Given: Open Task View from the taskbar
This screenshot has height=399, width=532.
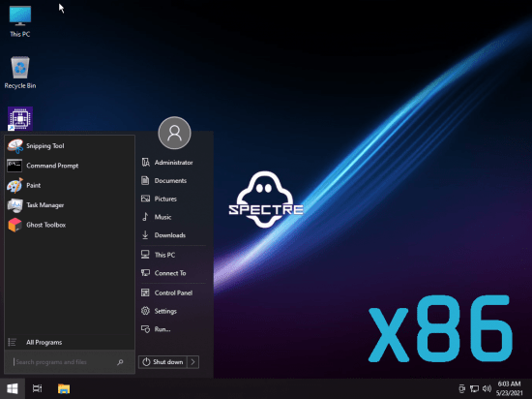Looking at the screenshot, I should (x=37, y=388).
